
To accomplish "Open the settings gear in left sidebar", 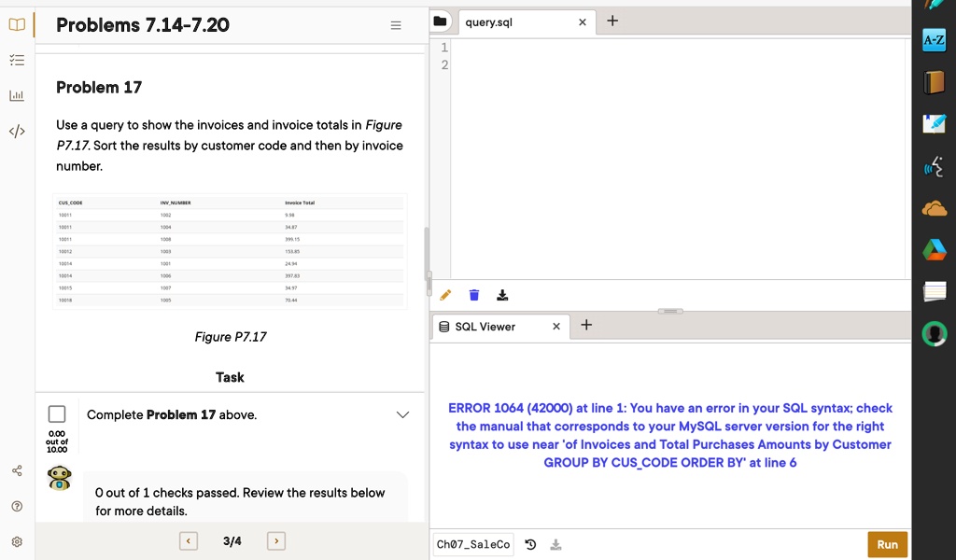I will 16,541.
